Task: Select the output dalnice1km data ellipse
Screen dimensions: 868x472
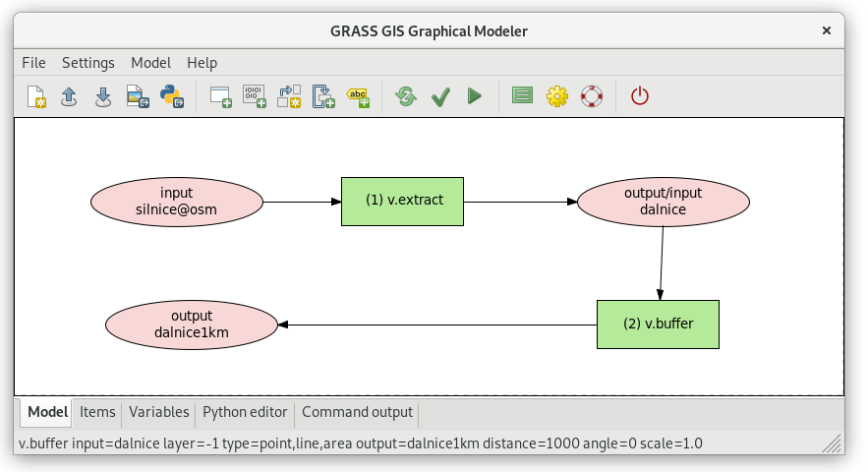Action: [x=192, y=324]
